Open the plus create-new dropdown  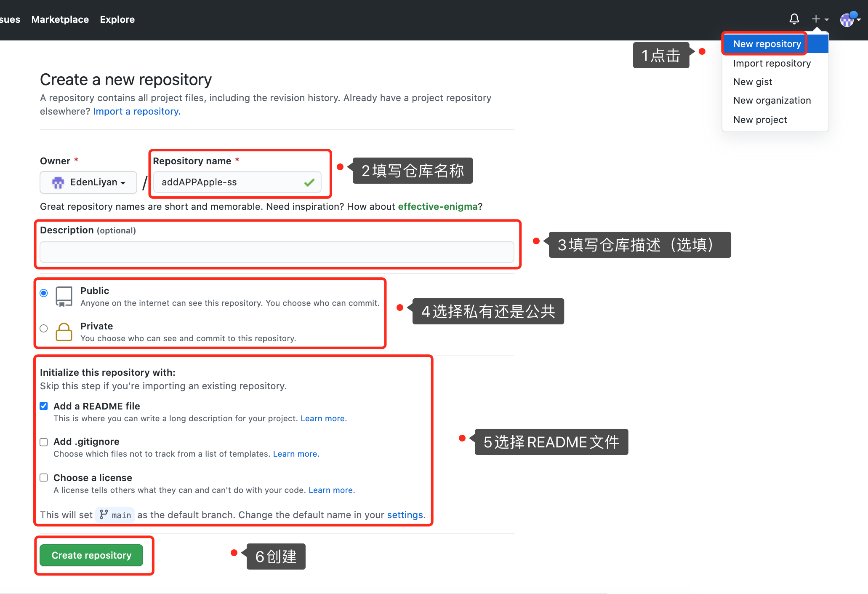point(820,19)
